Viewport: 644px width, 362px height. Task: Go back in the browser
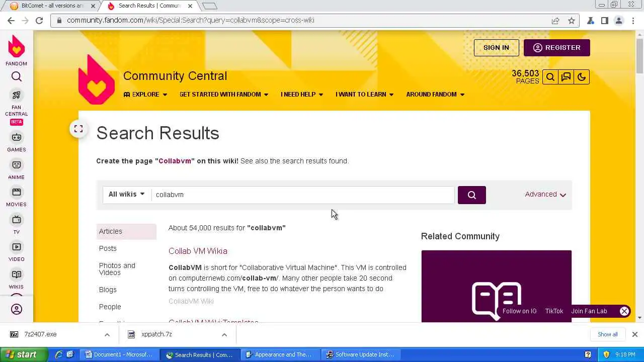tap(11, 21)
